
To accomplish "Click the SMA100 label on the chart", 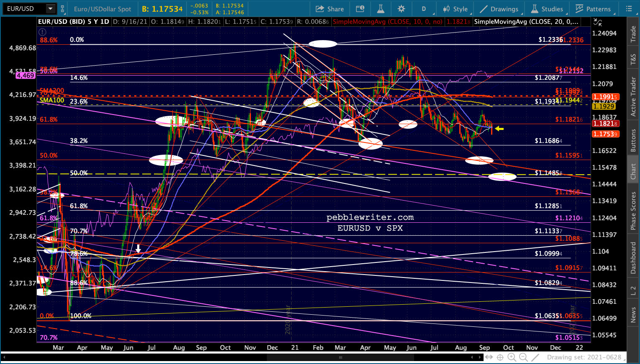I will [x=52, y=100].
